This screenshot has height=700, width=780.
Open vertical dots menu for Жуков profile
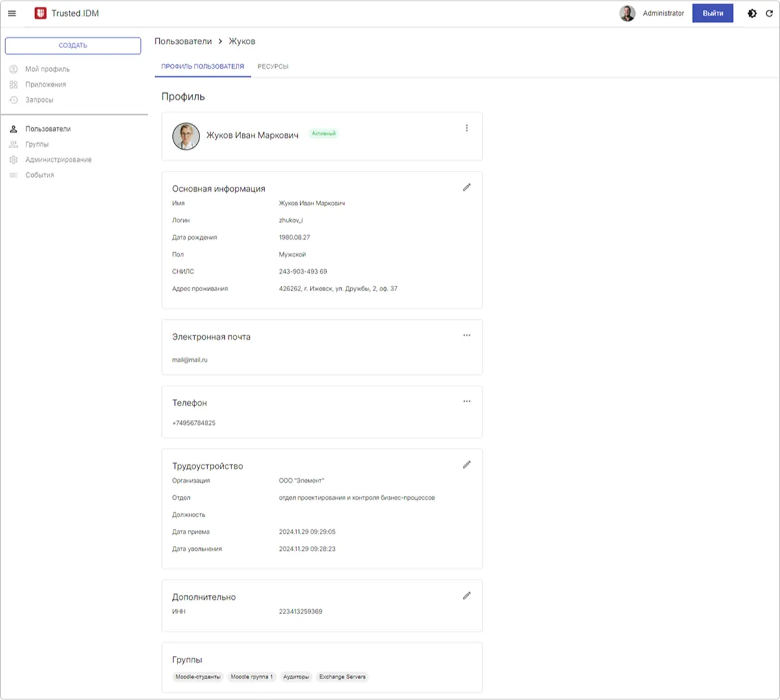coord(466,128)
